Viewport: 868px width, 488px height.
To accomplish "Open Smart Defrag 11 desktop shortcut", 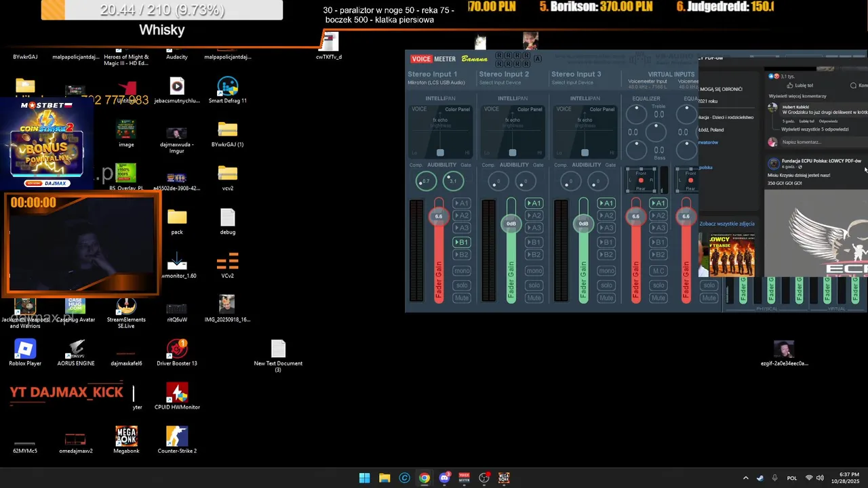I will (x=227, y=90).
